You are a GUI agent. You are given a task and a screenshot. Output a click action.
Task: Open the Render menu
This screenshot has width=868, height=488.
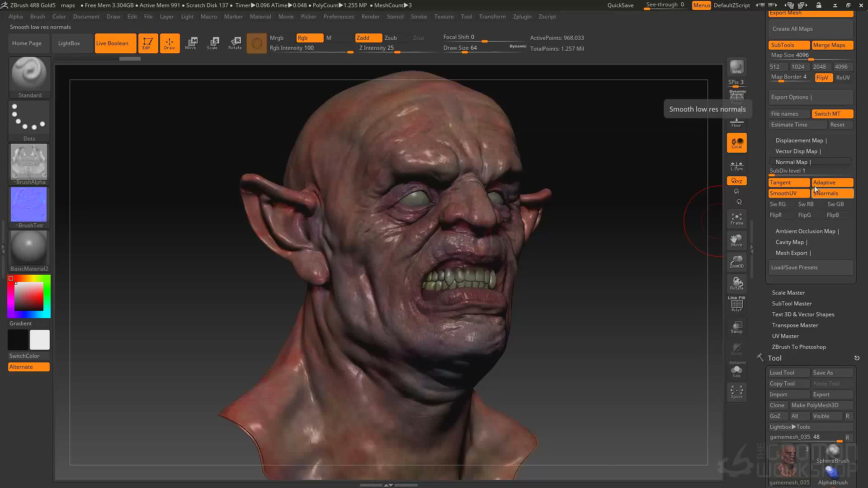click(x=370, y=17)
